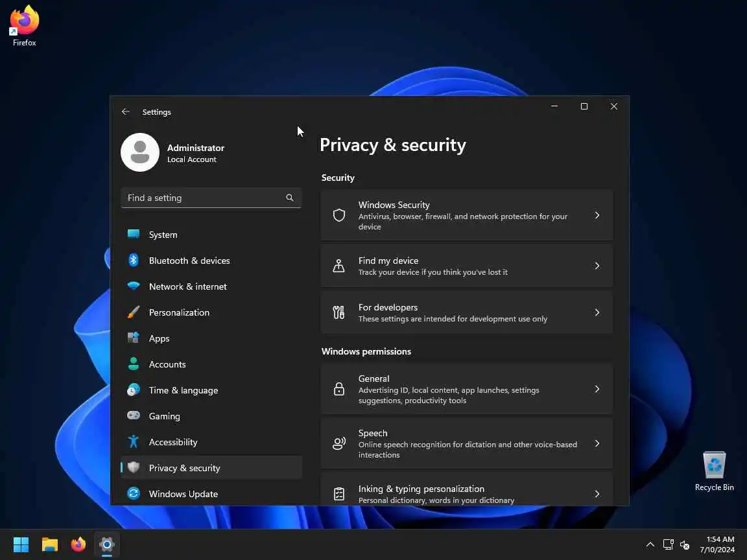
Task: Go back with the Settings back arrow
Action: [x=125, y=111]
